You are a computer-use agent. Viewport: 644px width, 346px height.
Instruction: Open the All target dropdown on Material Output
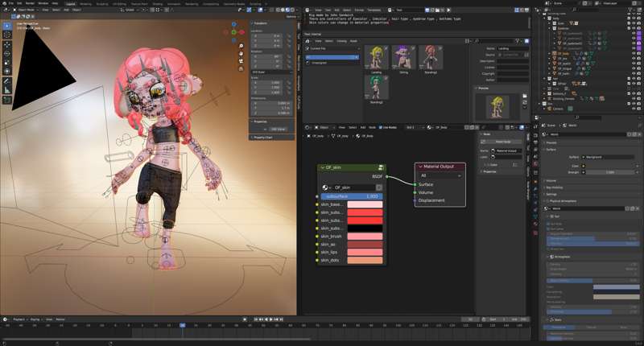click(x=440, y=175)
